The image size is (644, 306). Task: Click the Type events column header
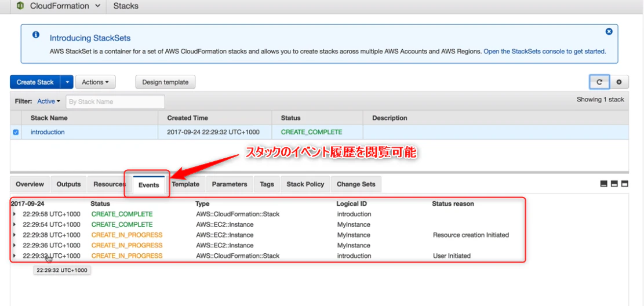pyautogui.click(x=202, y=204)
